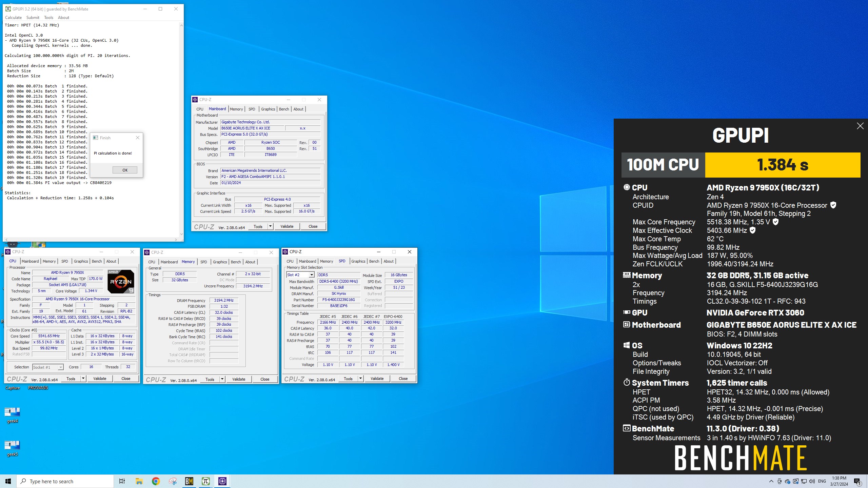The width and height of the screenshot is (868, 488).
Task: Click the Capture desktop label
Action: [13, 388]
